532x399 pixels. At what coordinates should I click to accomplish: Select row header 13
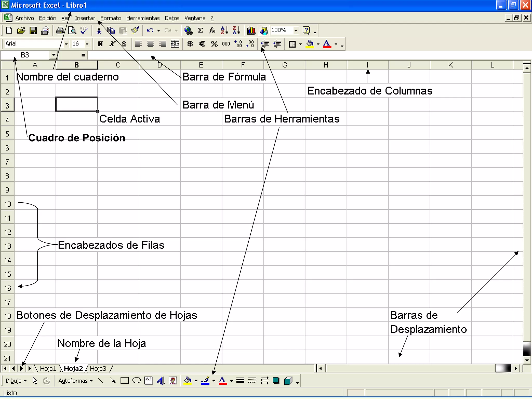[8, 246]
